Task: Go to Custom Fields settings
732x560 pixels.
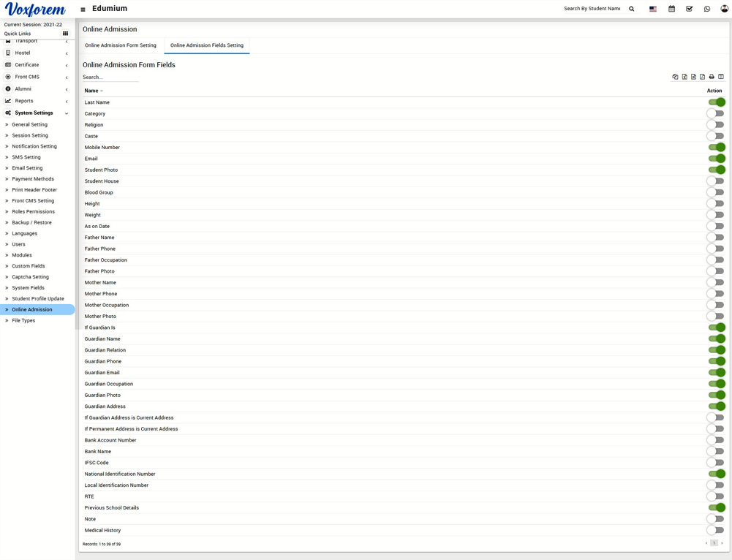Action: [x=28, y=266]
